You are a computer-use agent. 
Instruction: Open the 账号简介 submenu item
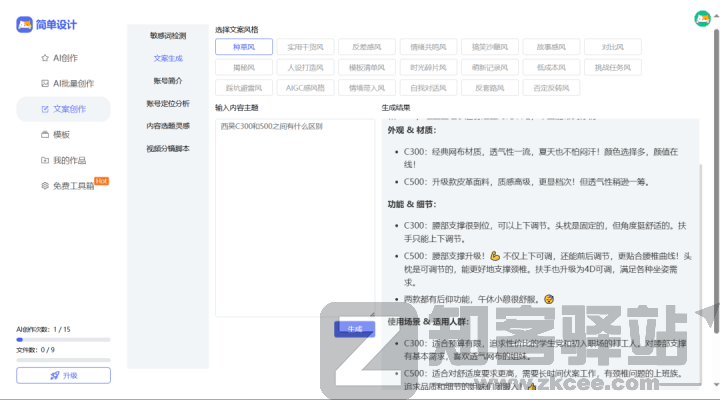[168, 81]
